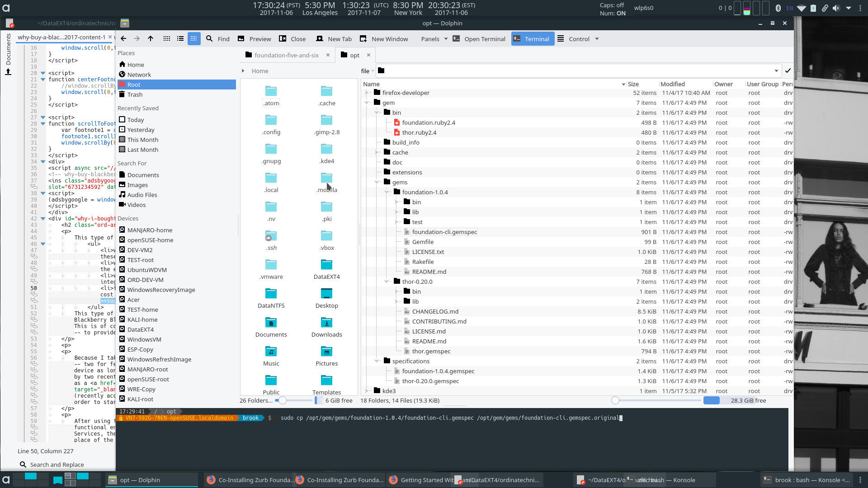The image size is (868, 488).
Task: Go forward in Dolphin navigation
Action: 137,39
